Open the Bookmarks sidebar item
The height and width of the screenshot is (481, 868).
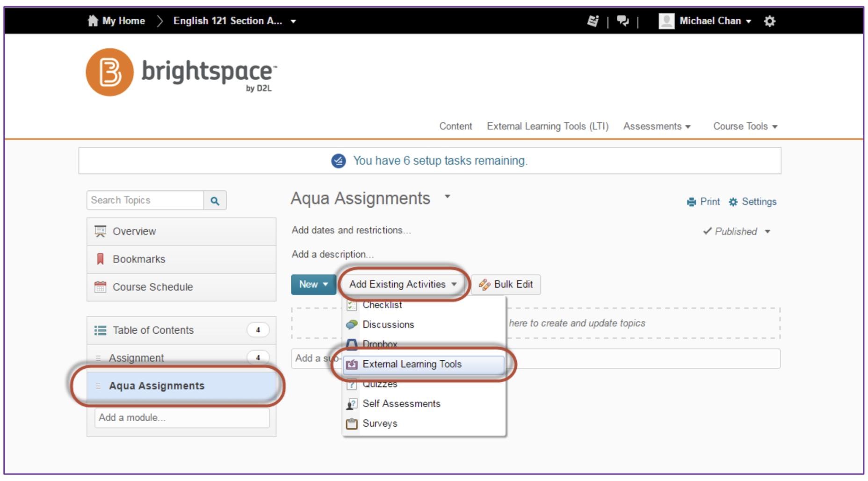181,259
